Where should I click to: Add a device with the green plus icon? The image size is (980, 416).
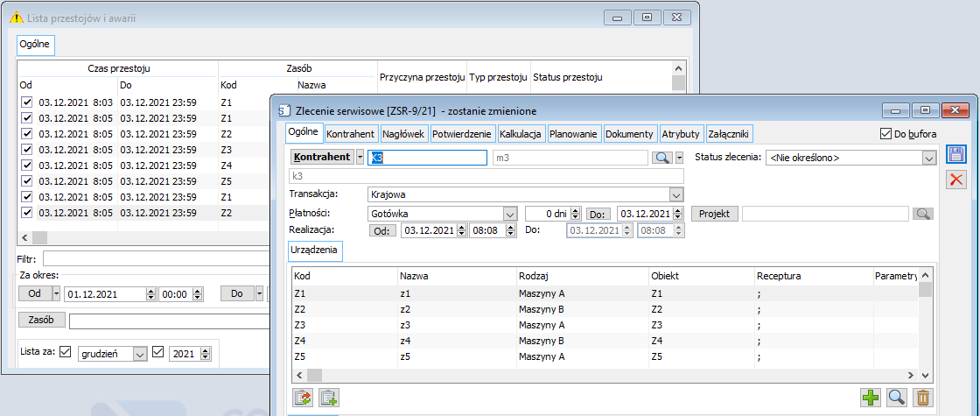click(871, 397)
